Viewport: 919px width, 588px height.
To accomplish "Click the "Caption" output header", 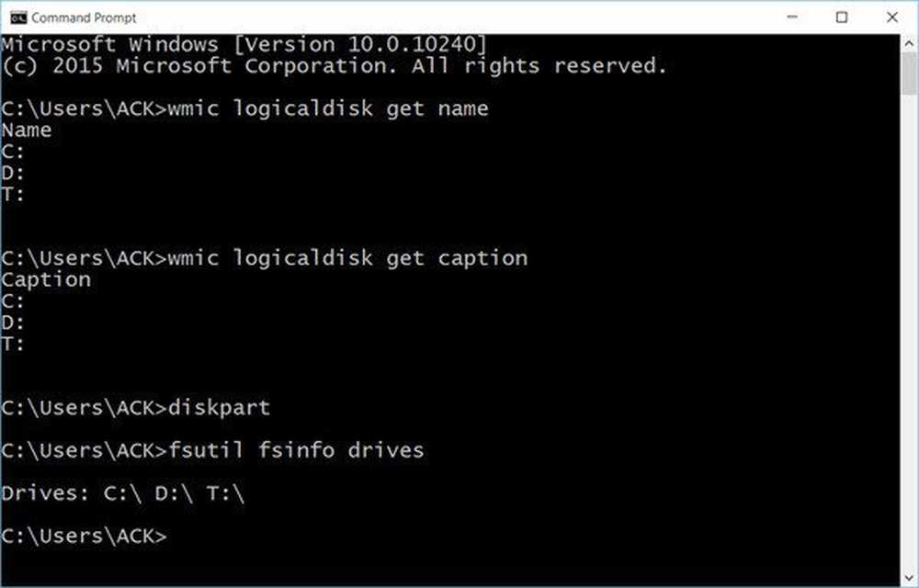I will pyautogui.click(x=46, y=280).
